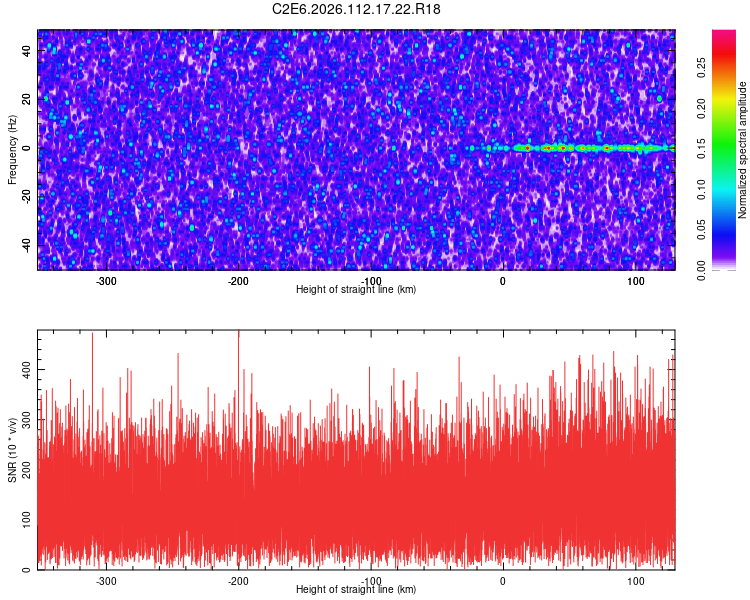The width and height of the screenshot is (750, 600).
Task: Click the 200 tick on the SNR axis
Action: 22,469
